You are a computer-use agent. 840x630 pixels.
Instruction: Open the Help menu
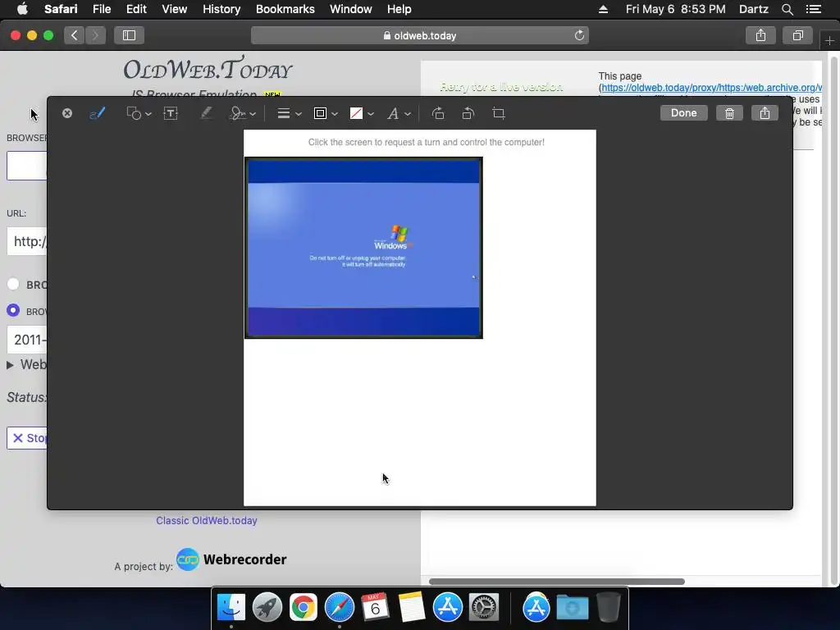click(399, 9)
